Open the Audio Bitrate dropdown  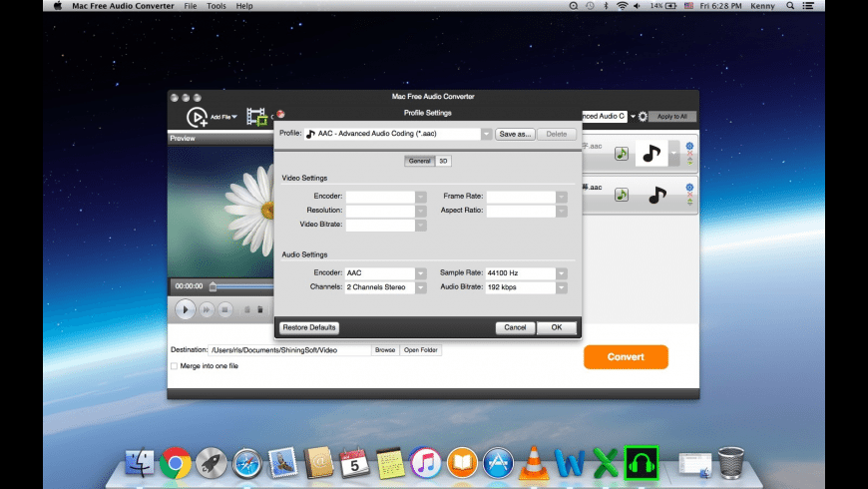[x=562, y=287]
